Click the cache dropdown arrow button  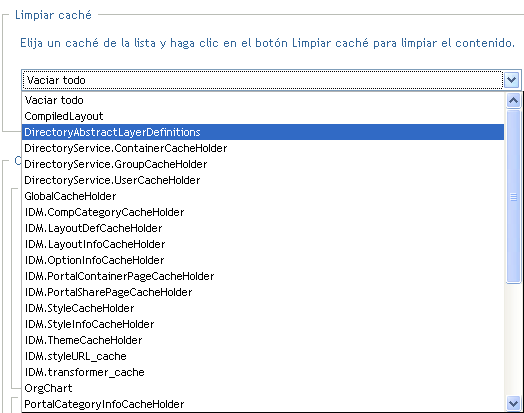coord(512,80)
